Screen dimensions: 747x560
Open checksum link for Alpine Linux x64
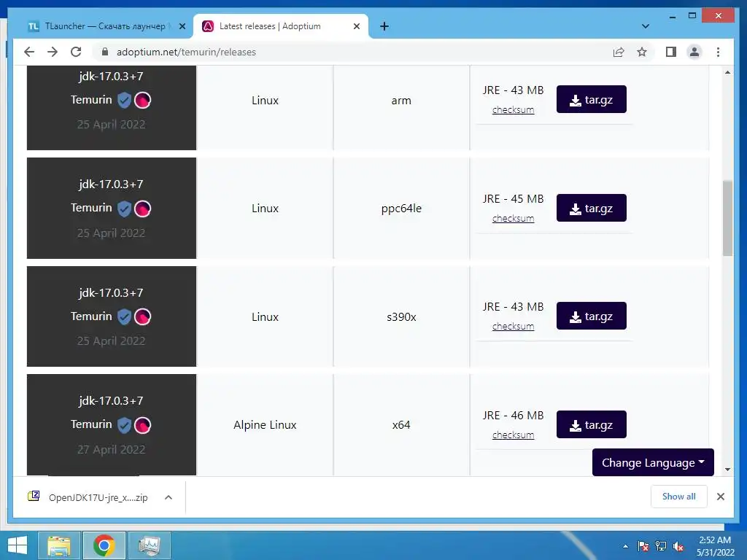513,435
